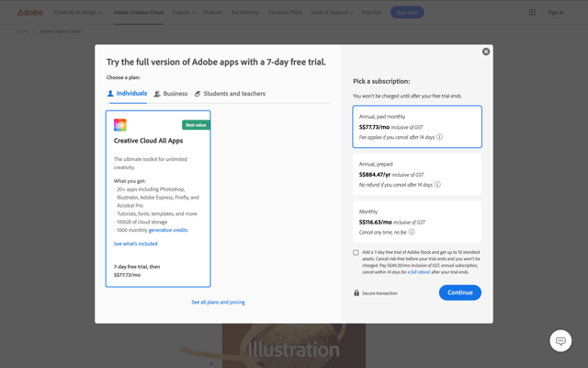Click info icon beside annual monthly cancel fee

[439, 137]
